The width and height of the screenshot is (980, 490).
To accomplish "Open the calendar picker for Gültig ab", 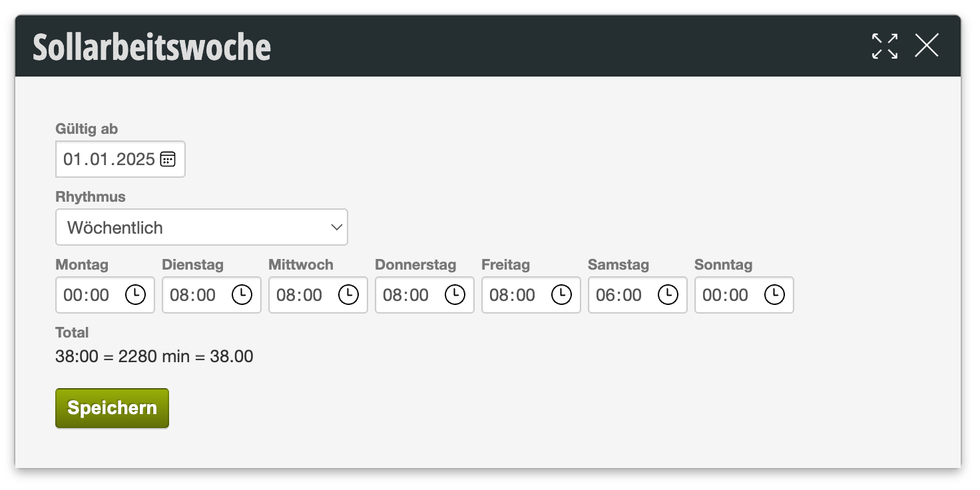I will click(168, 159).
